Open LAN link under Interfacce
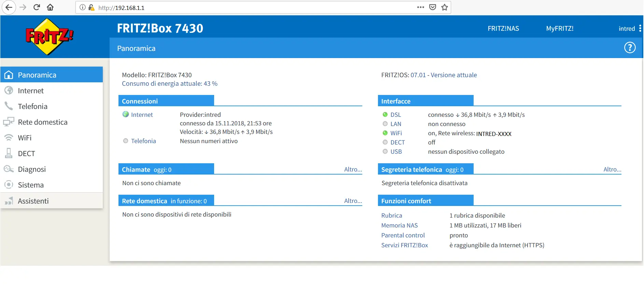The height and width of the screenshot is (290, 644). click(x=396, y=124)
